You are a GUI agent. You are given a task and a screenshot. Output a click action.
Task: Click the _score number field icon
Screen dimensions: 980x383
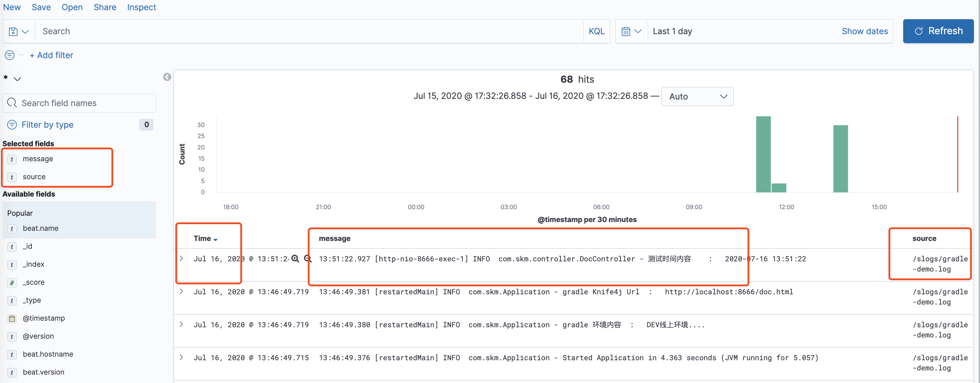click(12, 283)
